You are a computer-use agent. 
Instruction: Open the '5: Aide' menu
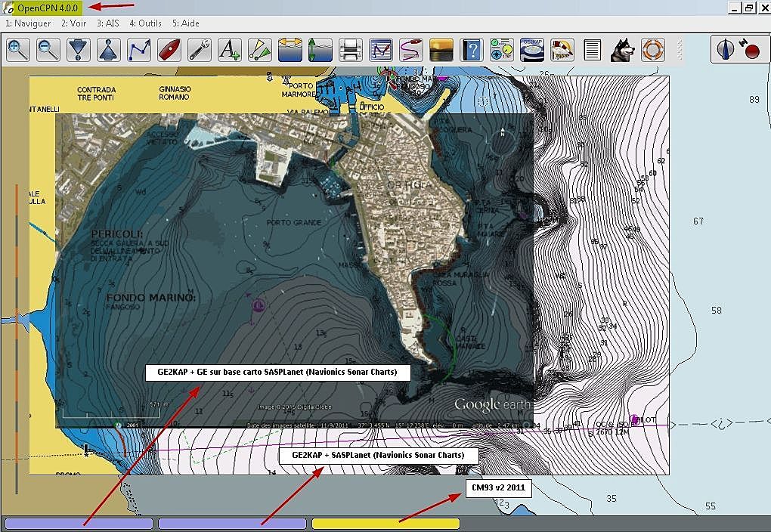pos(186,23)
